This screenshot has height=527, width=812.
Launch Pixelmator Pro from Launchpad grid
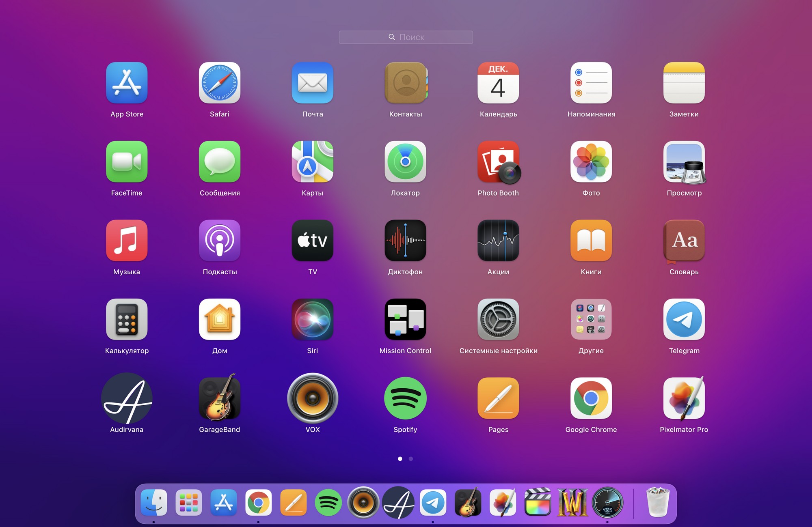684,398
